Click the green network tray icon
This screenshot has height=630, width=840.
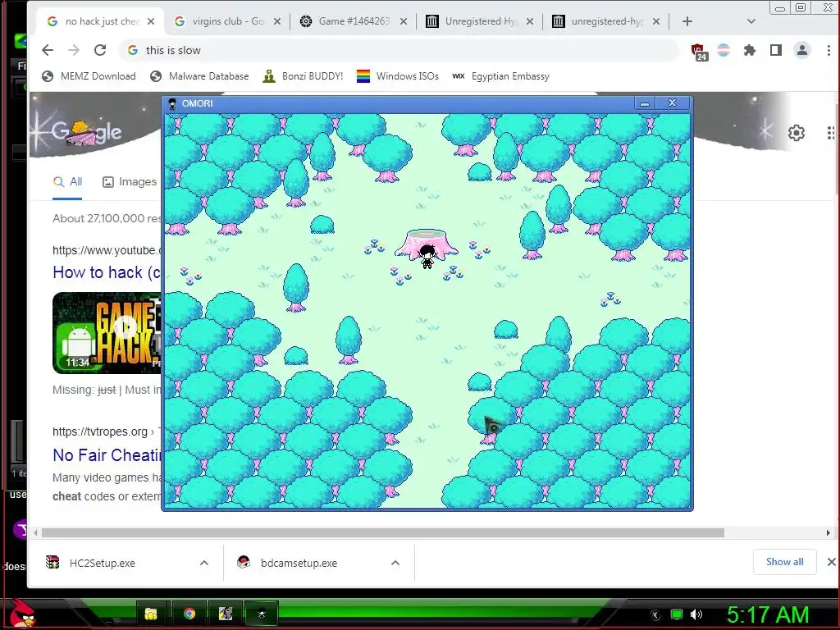pos(677,614)
